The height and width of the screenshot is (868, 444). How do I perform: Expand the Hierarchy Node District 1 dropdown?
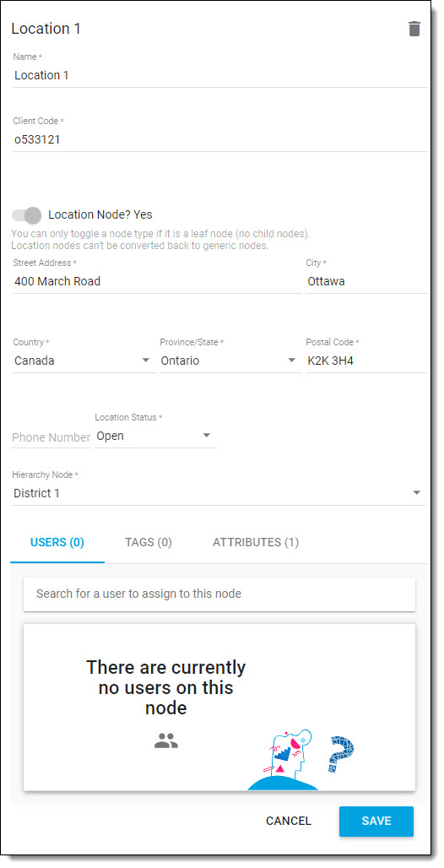219,492
